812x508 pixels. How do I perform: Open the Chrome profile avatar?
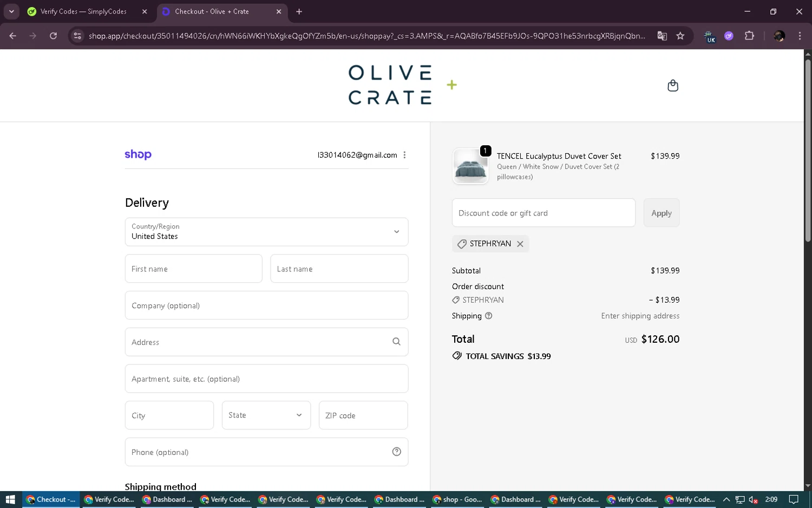point(779,36)
